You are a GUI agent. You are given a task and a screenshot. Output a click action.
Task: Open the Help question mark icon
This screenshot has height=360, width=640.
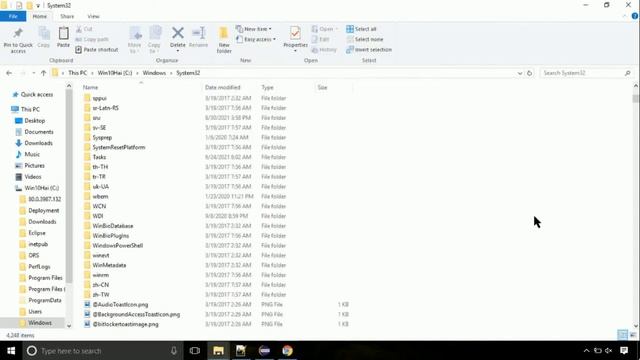click(635, 16)
